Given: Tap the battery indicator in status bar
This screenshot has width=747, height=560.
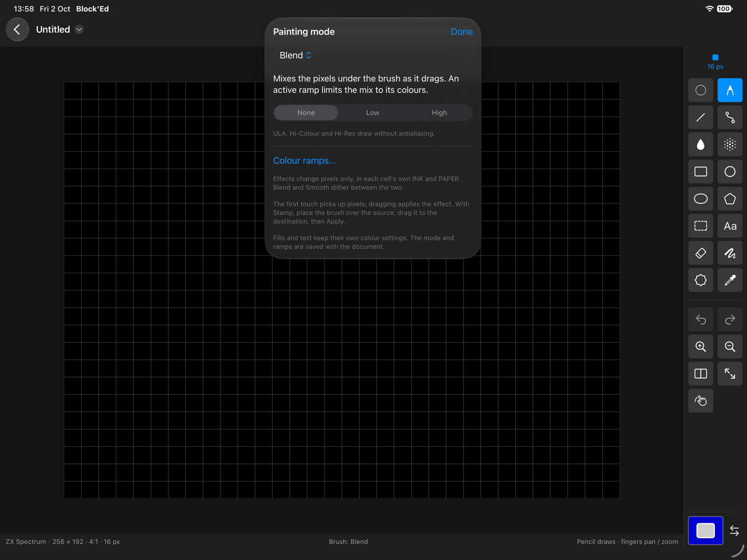Looking at the screenshot, I should click(x=725, y=9).
